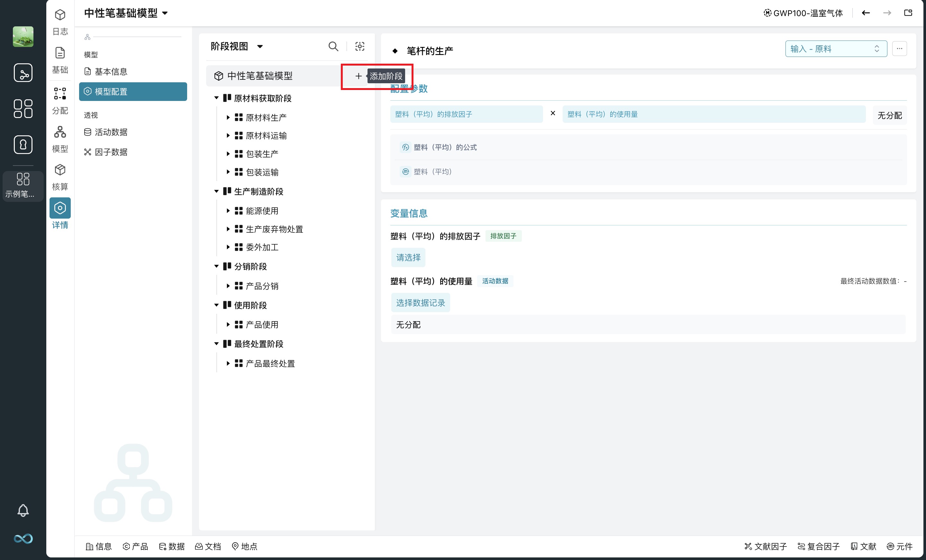Expand the 能源使用 tree item
The height and width of the screenshot is (560, 926).
tap(228, 211)
